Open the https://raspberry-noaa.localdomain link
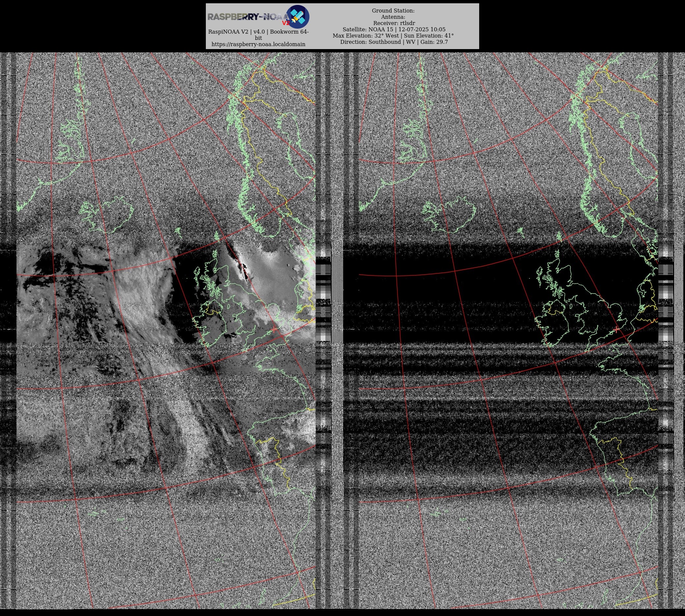The width and height of the screenshot is (685, 616). [x=258, y=44]
